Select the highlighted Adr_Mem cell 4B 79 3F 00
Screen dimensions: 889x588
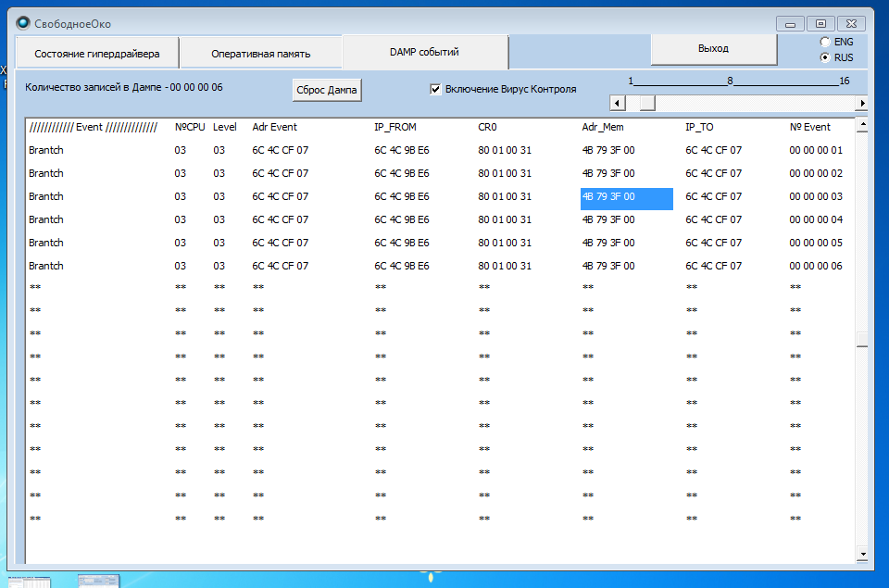click(626, 197)
